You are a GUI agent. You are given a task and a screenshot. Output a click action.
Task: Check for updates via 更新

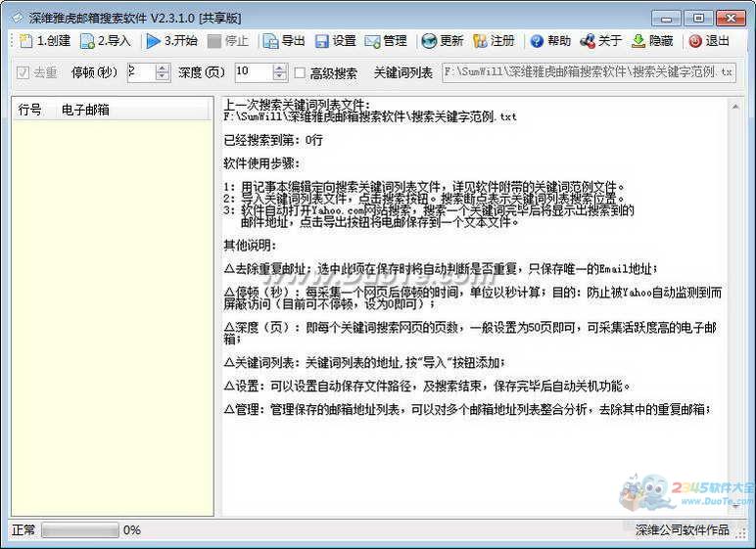[442, 41]
